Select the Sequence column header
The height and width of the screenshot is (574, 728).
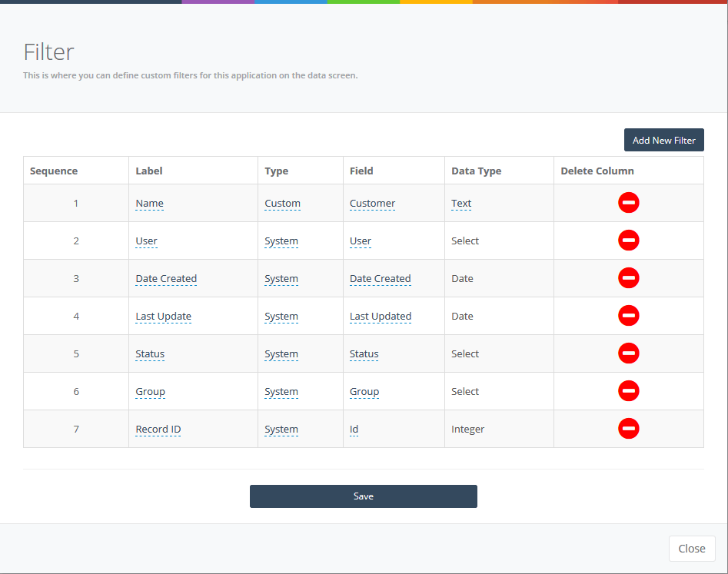coord(54,171)
